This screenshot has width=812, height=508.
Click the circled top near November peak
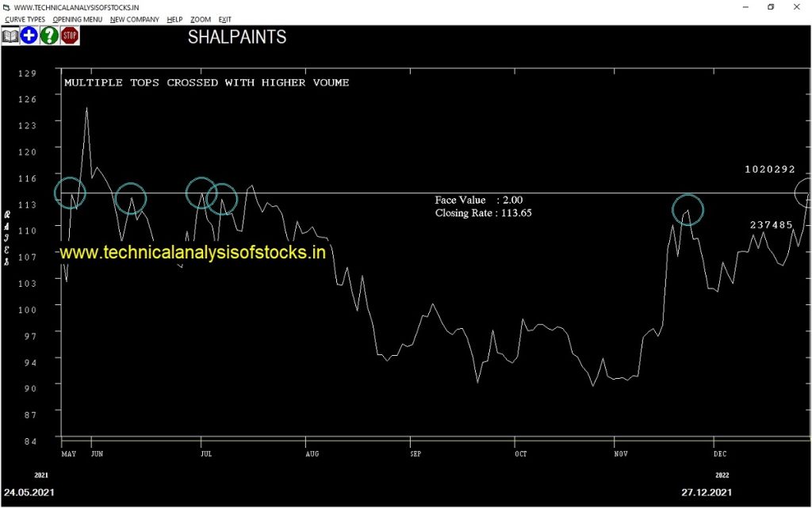(688, 209)
